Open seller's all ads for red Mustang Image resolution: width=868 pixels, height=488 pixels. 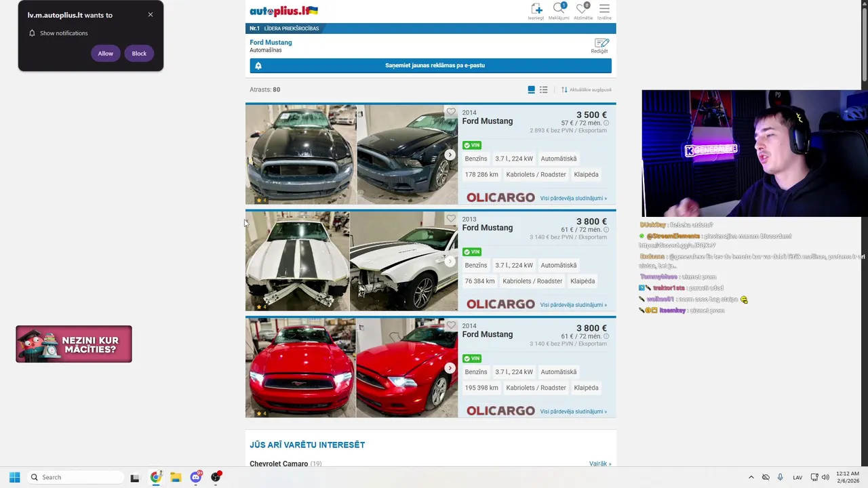click(574, 411)
